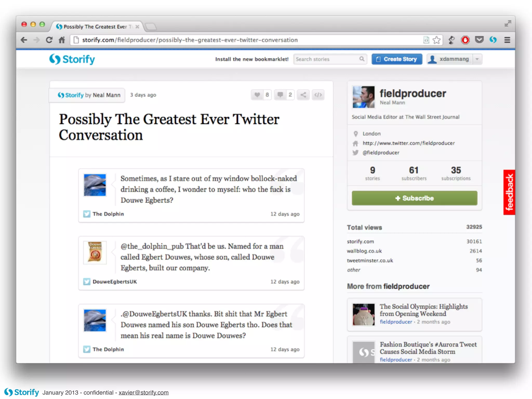
Task: Click the fieldproducer profile name
Action: pyautogui.click(x=413, y=93)
